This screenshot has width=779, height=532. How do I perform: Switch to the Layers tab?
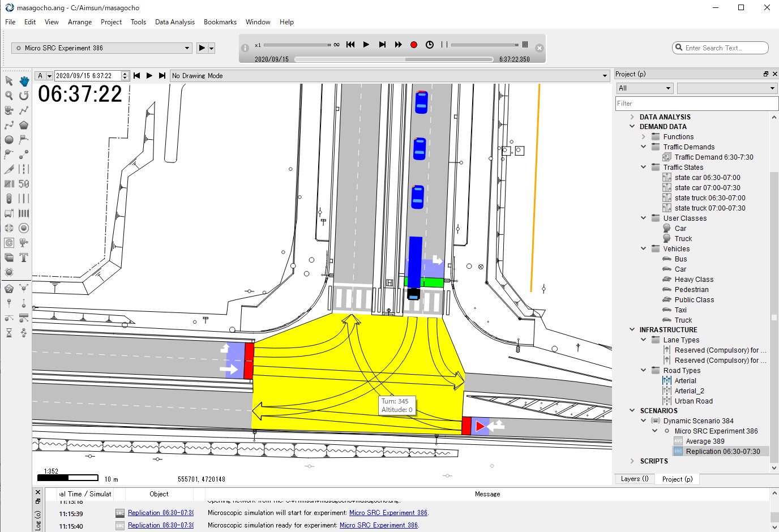coord(634,479)
